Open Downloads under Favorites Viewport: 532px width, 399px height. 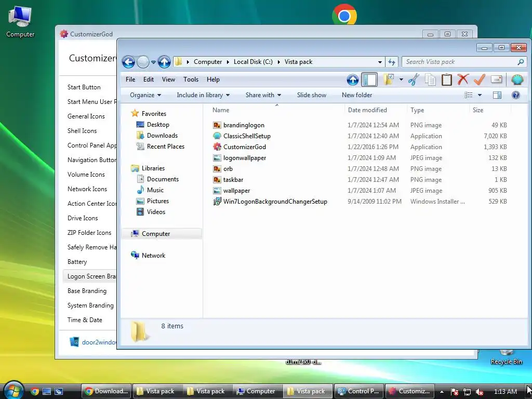pyautogui.click(x=162, y=136)
